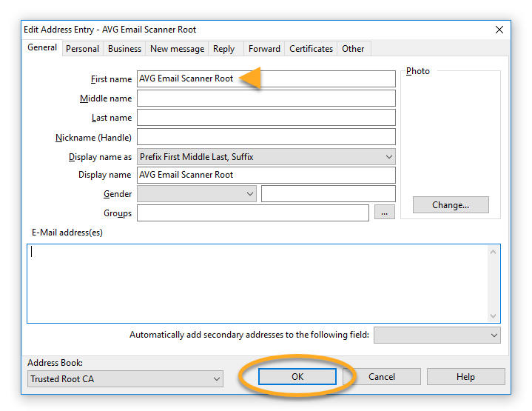Click the Change... photo button

tap(451, 205)
